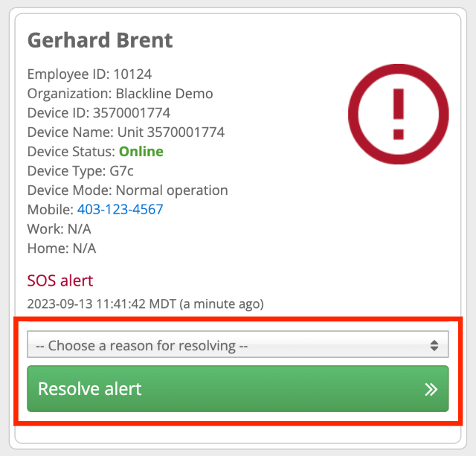Click the double chevron on Resolve alert

coord(431,390)
